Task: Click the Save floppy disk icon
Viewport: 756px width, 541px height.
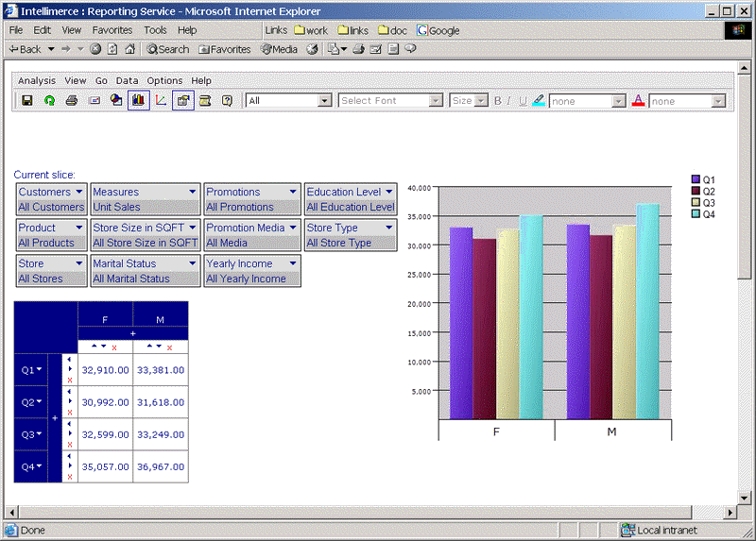Action: (27, 100)
